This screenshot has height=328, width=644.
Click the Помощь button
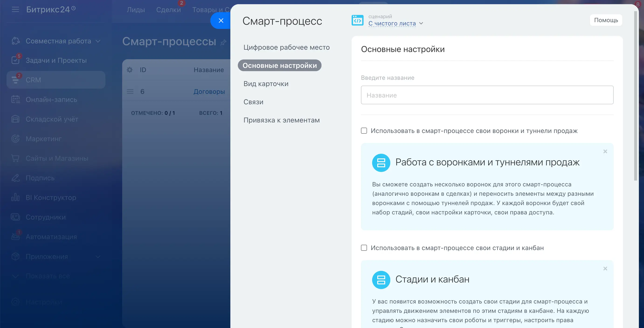click(606, 20)
